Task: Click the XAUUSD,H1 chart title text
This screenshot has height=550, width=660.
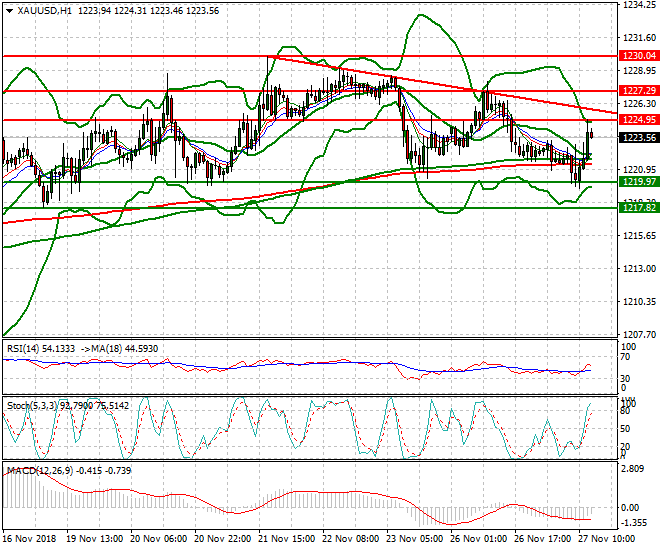Action: coord(44,11)
